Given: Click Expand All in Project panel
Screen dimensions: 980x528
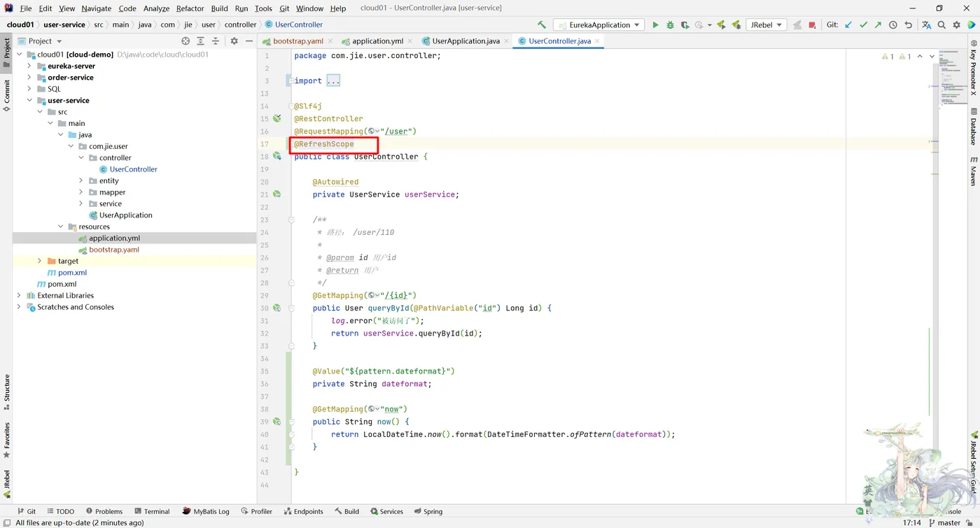Looking at the screenshot, I should (200, 41).
